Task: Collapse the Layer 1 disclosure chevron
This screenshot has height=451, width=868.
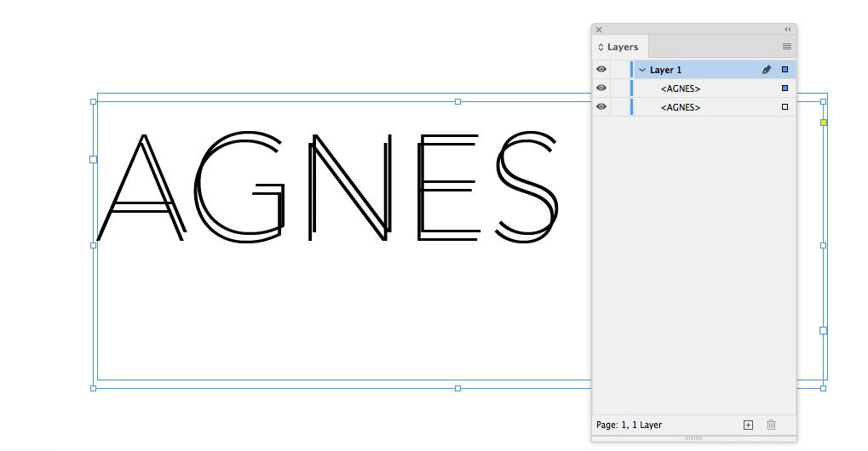Action: point(642,70)
